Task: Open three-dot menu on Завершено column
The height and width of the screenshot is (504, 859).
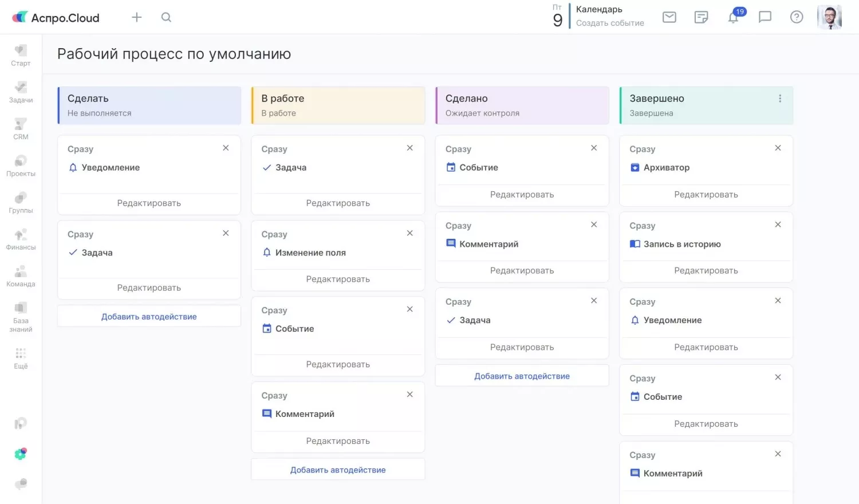Action: click(x=779, y=99)
